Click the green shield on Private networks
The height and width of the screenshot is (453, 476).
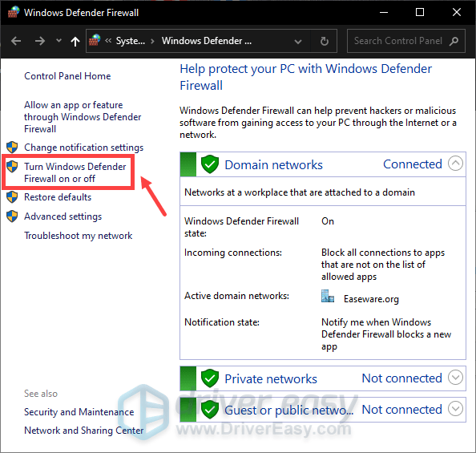pyautogui.click(x=210, y=378)
